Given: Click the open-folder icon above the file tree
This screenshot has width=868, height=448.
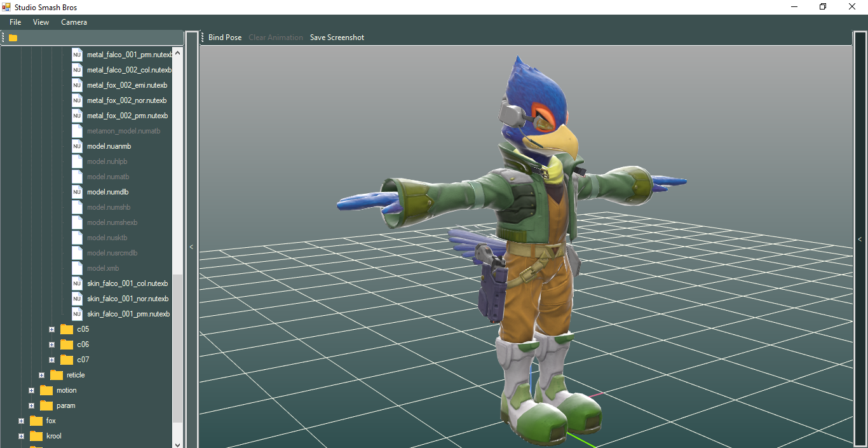Looking at the screenshot, I should click(x=13, y=37).
